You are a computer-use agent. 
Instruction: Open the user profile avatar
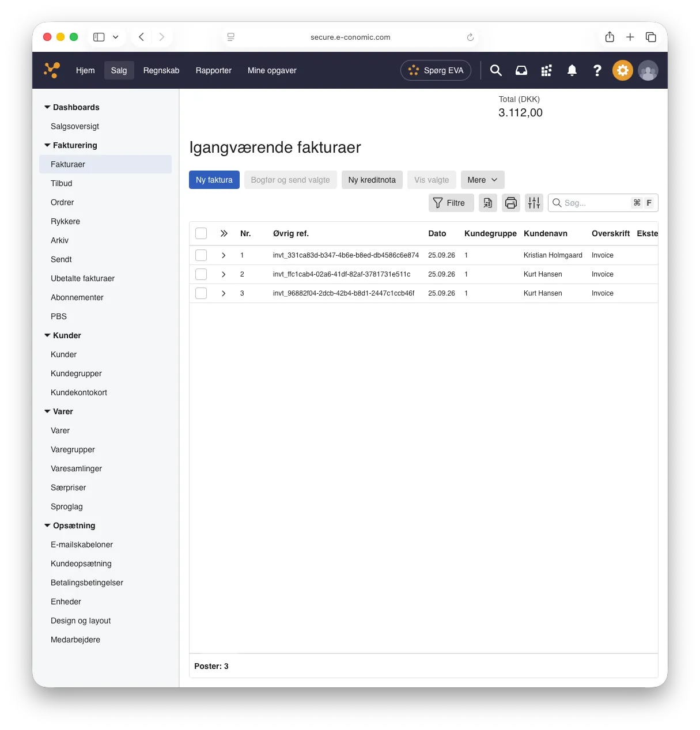pos(648,70)
